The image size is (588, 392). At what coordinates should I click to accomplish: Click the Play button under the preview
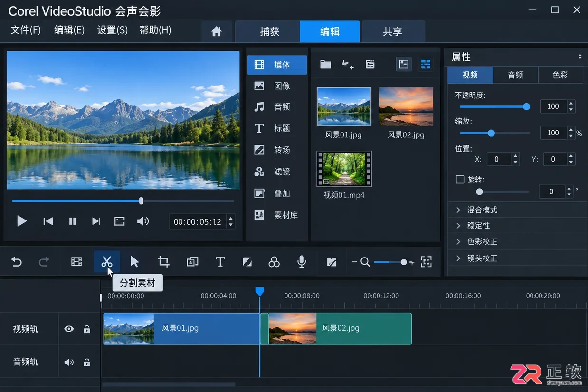pyautogui.click(x=22, y=221)
